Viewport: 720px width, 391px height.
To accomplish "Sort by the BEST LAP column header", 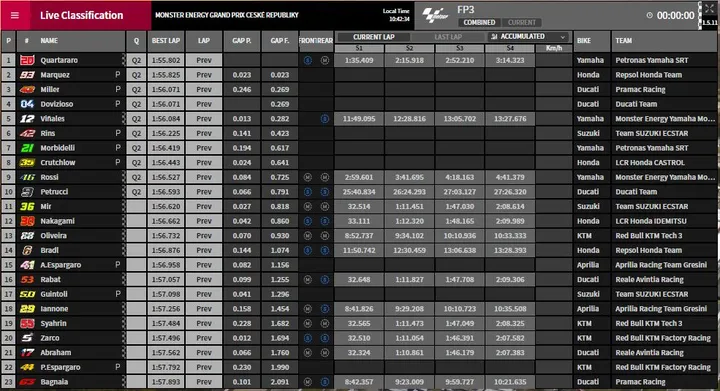I will 166,41.
